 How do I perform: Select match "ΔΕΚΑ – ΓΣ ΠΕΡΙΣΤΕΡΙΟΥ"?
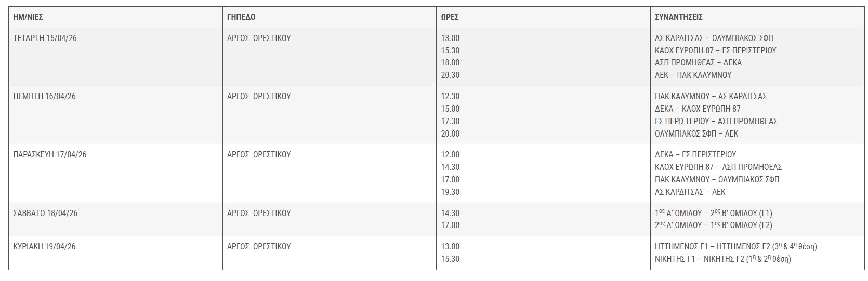pyautogui.click(x=695, y=155)
